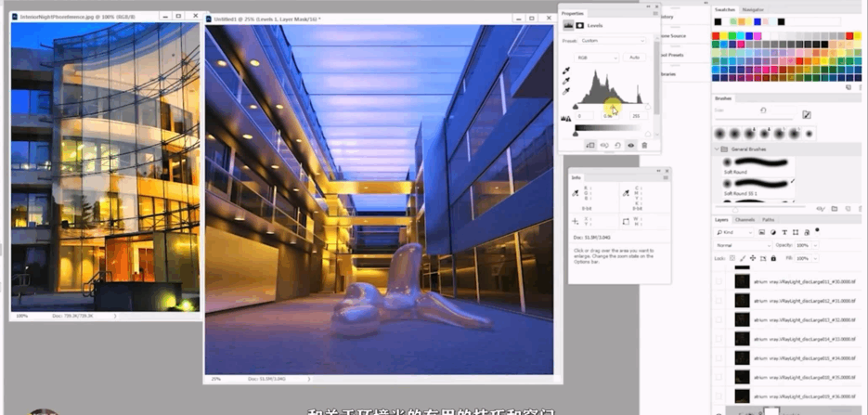Image resolution: width=868 pixels, height=415 pixels.
Task: Click lock transparent pixels icon
Action: tap(732, 258)
